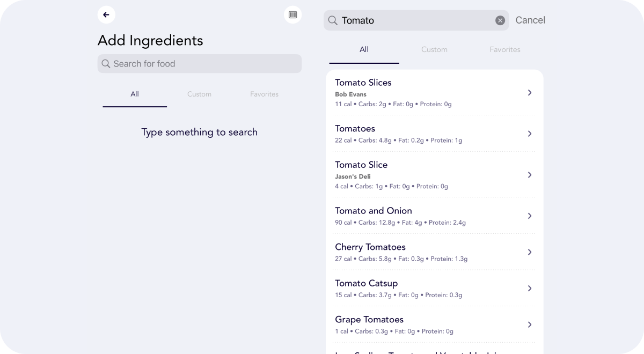Click into the Tomato search box

tap(416, 20)
